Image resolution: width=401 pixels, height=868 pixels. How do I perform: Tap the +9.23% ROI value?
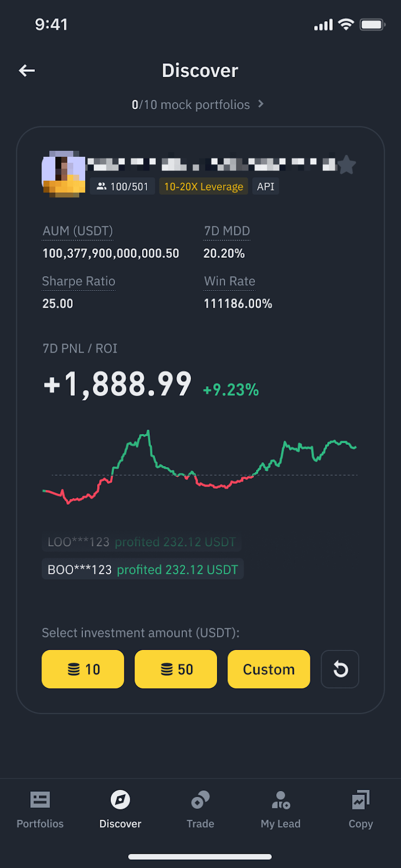point(231,390)
